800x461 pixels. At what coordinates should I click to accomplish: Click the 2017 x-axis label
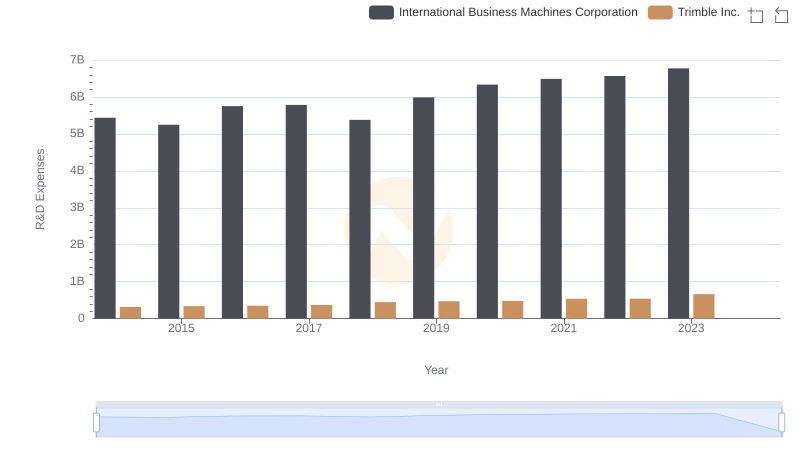tap(309, 328)
